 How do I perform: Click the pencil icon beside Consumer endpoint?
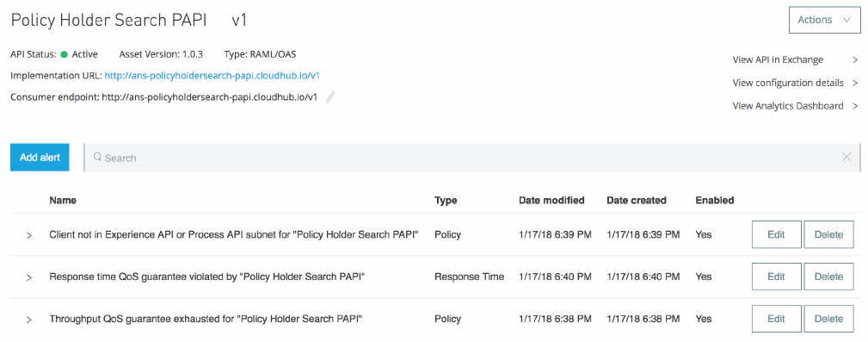click(330, 97)
